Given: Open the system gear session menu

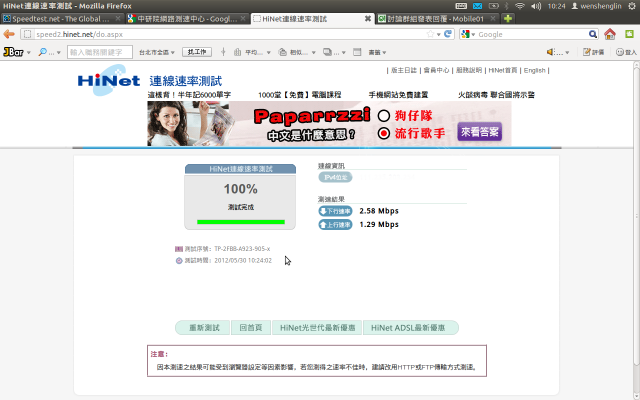Looking at the screenshot, I should click(632, 6).
